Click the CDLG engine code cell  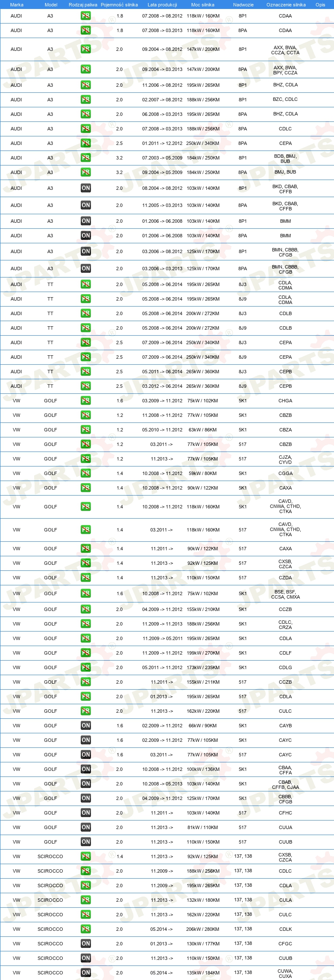(x=285, y=667)
